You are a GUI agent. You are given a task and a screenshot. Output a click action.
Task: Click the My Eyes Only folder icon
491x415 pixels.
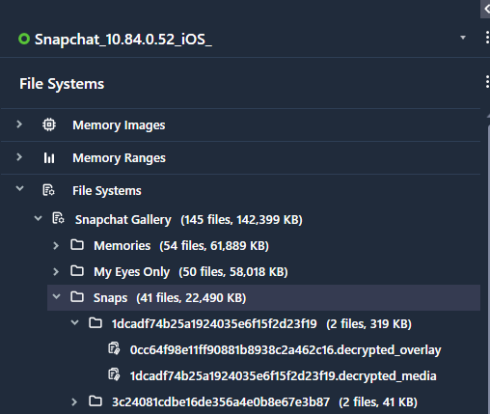point(77,271)
